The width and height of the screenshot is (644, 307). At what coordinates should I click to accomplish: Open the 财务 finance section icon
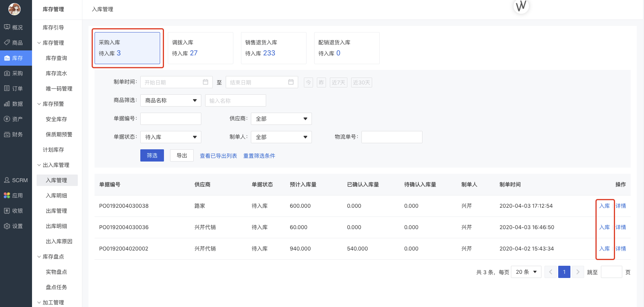click(x=7, y=134)
